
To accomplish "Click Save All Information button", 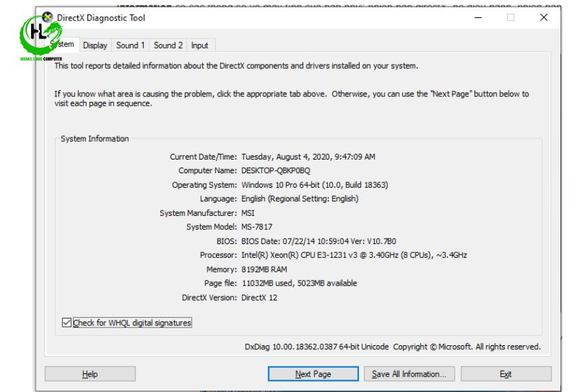I will tap(409, 374).
